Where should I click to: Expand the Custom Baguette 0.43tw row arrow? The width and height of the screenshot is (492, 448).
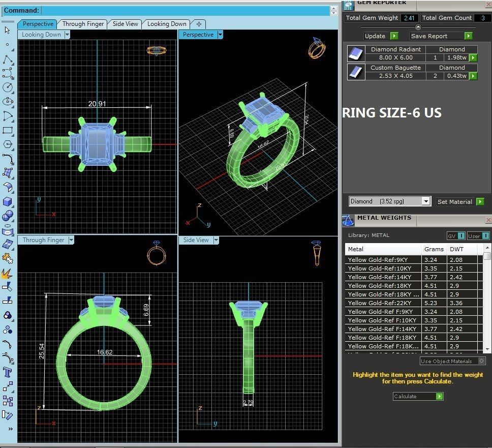click(x=473, y=76)
